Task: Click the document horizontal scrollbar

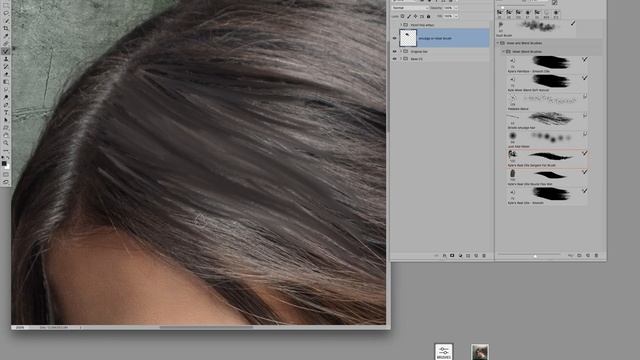Action: [x=206, y=327]
